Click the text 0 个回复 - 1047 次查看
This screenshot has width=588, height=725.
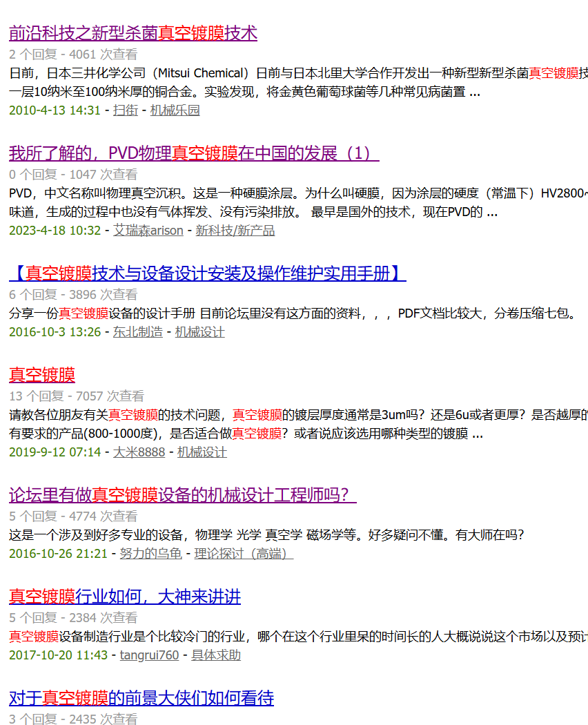(73, 175)
